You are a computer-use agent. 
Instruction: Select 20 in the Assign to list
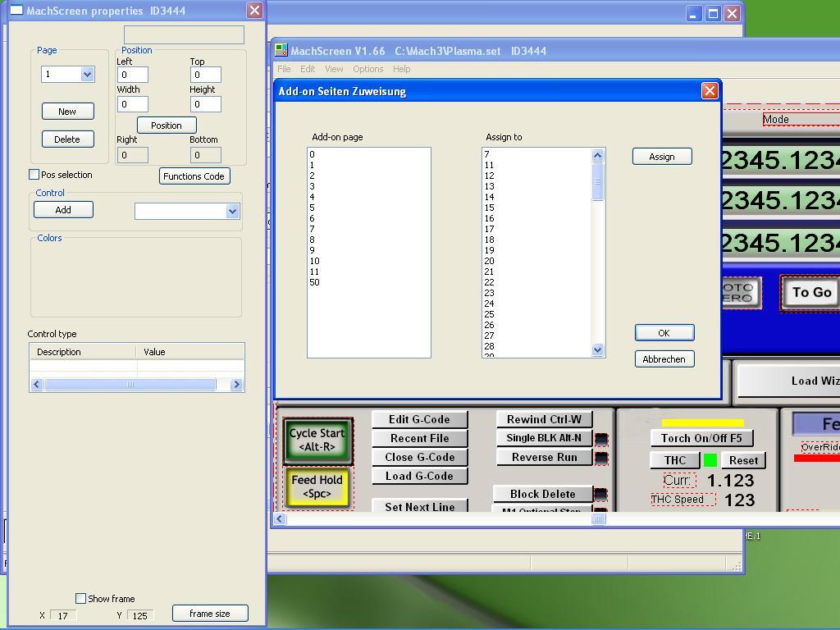(536, 261)
